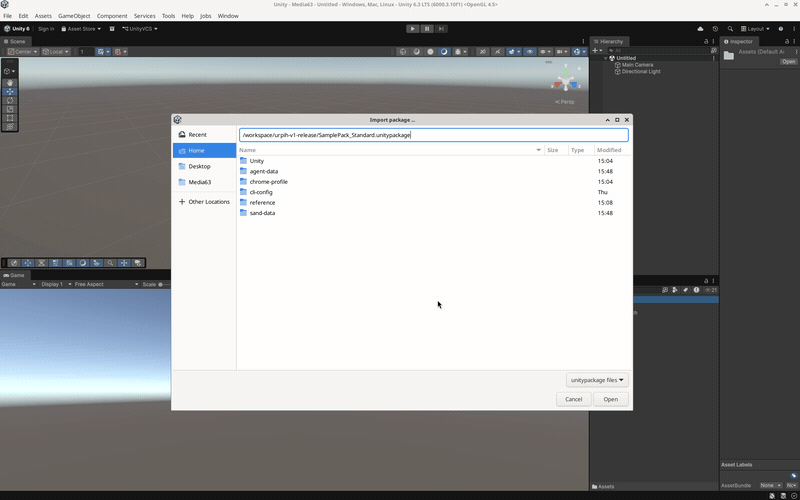Open the Local rotation dropdown
Image resolution: width=800 pixels, height=500 pixels.
tap(56, 52)
